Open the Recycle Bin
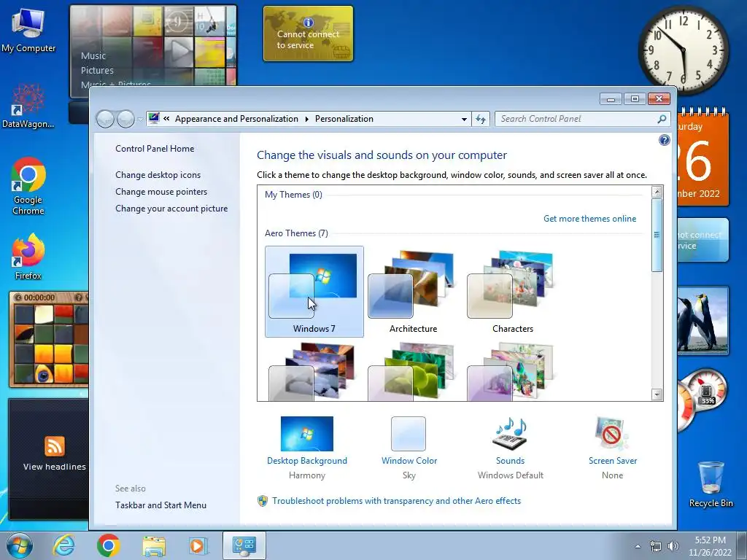The width and height of the screenshot is (747, 560). [711, 484]
